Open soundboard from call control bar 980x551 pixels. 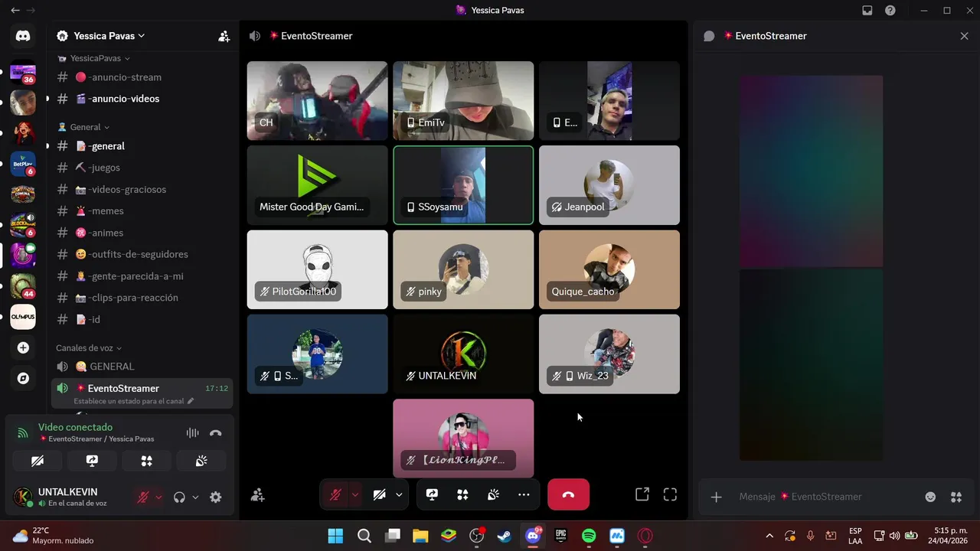(493, 495)
